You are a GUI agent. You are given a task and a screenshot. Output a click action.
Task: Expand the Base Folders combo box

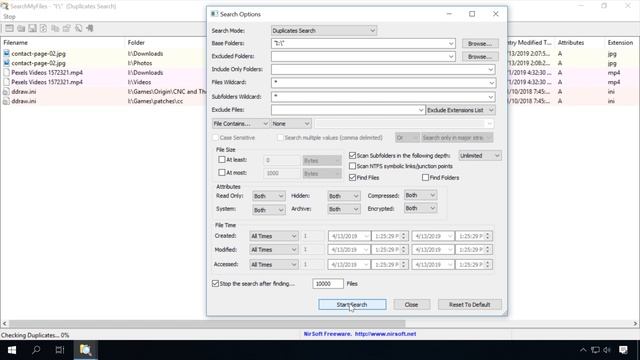pyautogui.click(x=451, y=43)
